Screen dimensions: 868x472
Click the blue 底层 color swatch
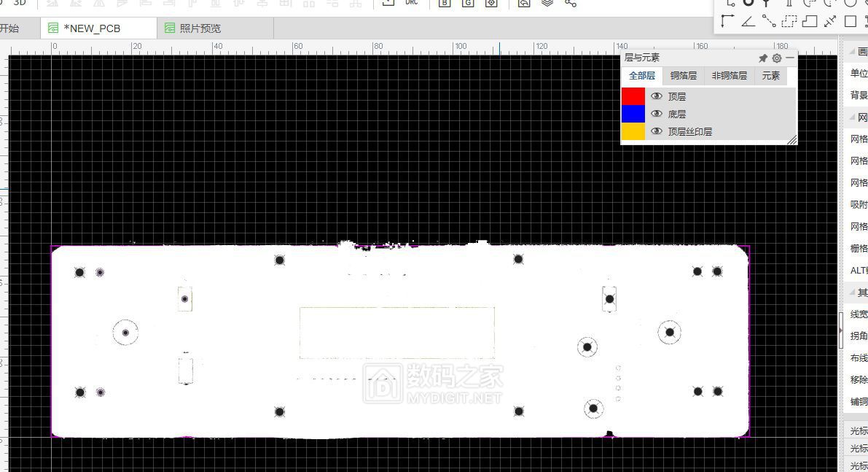tap(633, 114)
